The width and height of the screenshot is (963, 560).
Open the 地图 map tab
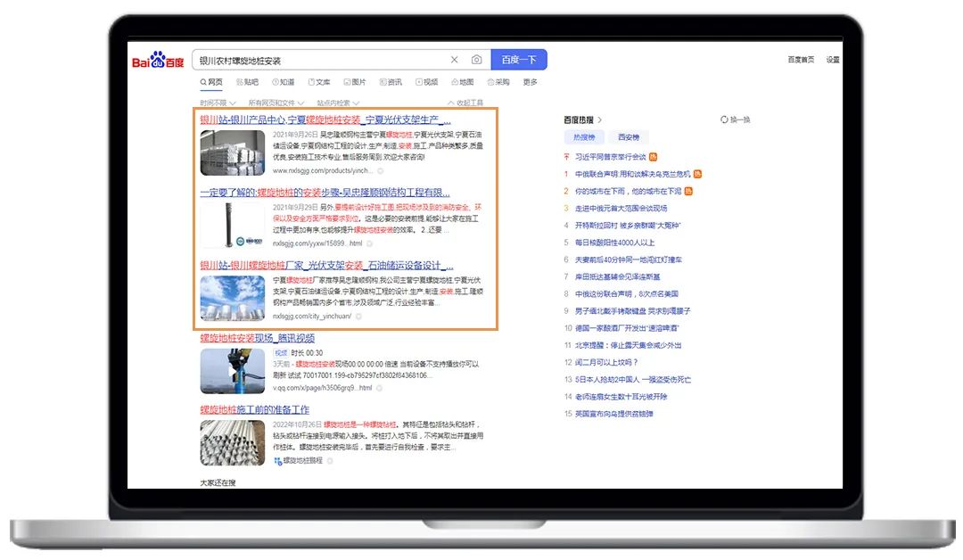click(461, 82)
